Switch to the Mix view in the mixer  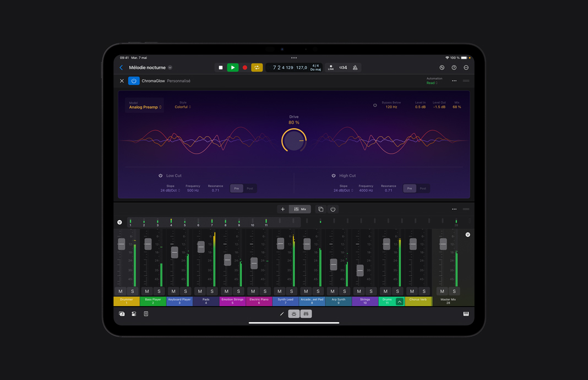click(x=300, y=209)
